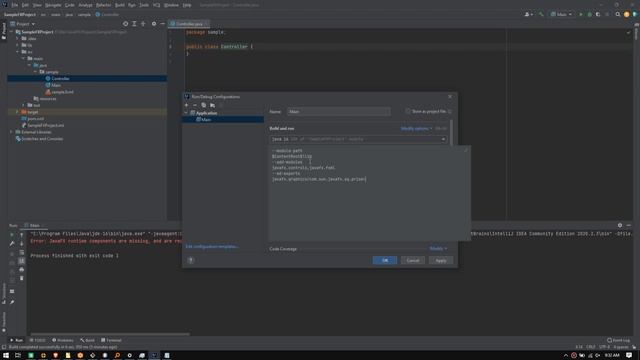Apply the configuration changes

click(x=441, y=260)
